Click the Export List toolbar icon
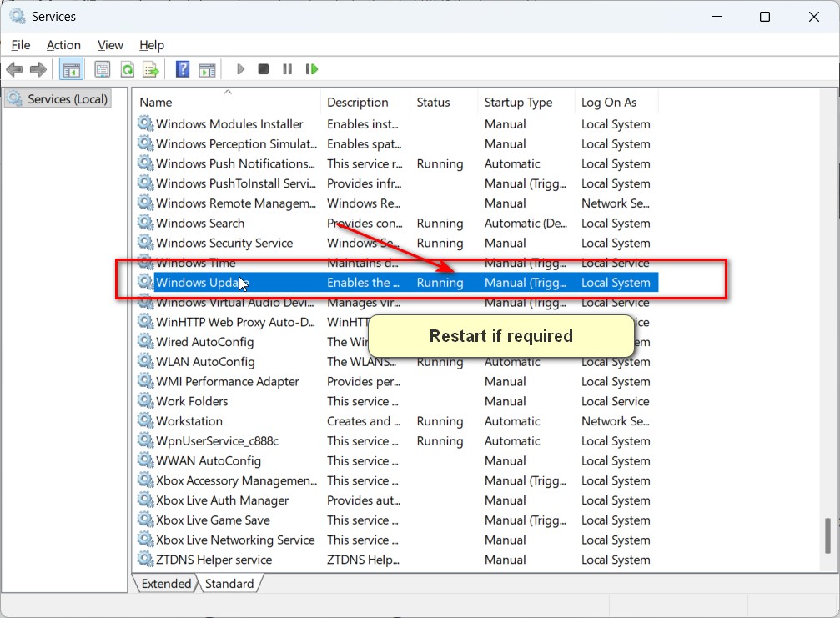Screen dimensions: 840x618 [151, 69]
